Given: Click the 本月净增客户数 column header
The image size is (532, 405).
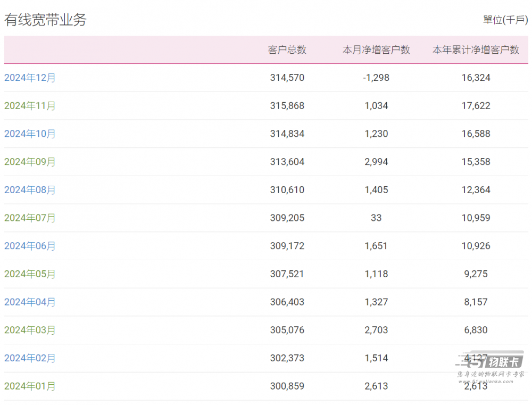Looking at the screenshot, I should click(x=376, y=50).
